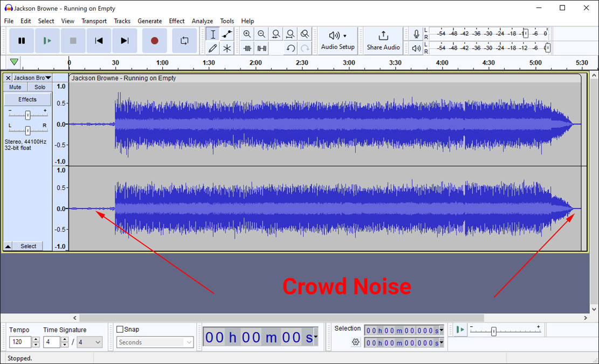The image size is (599, 364).
Task: Select the Draw (pencil) tool
Action: point(213,48)
